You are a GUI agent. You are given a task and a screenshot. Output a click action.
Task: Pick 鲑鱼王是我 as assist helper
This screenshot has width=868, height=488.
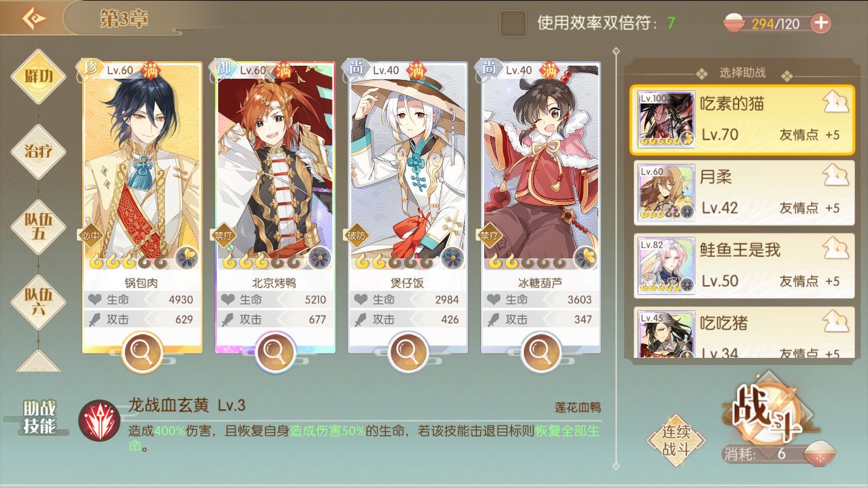pos(742,266)
